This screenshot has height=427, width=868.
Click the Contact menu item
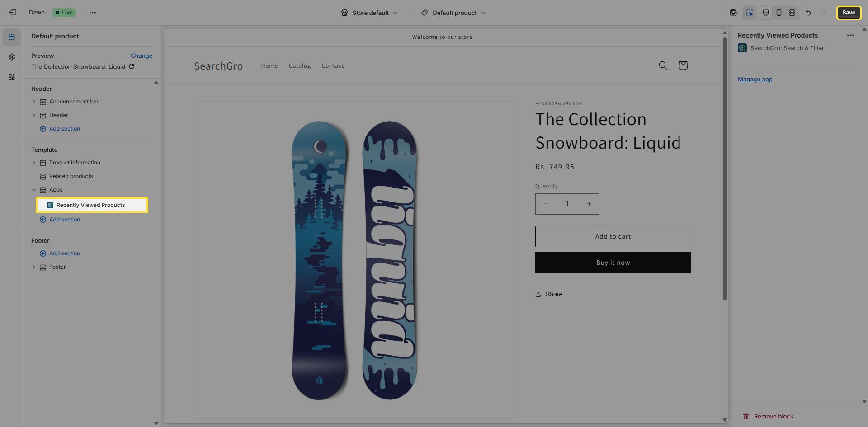(x=333, y=66)
